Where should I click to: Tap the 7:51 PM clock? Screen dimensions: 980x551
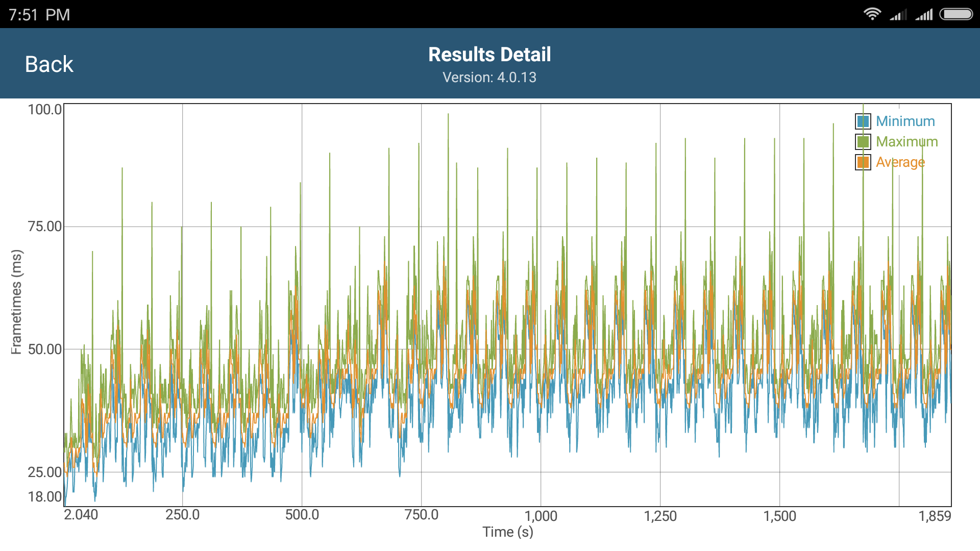point(39,14)
